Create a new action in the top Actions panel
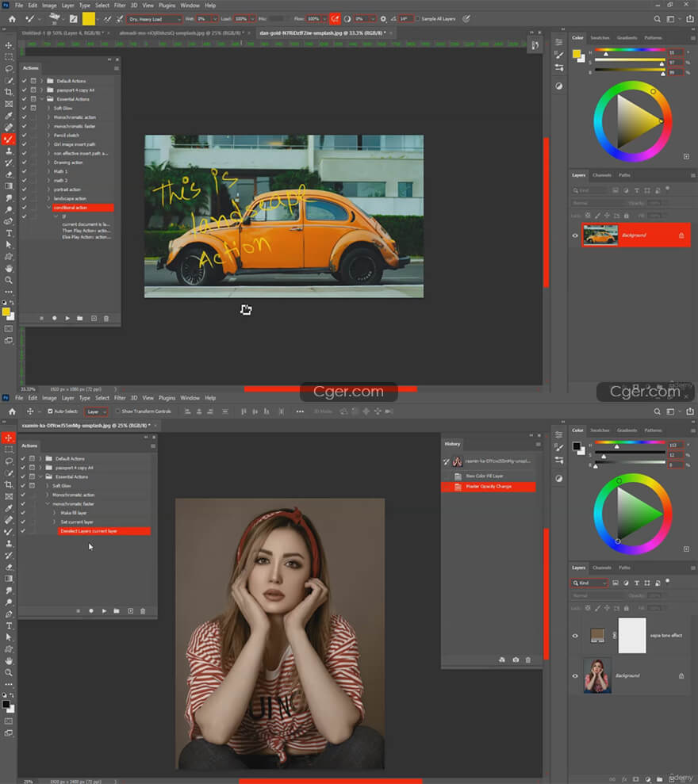The image size is (698, 784). 94,319
